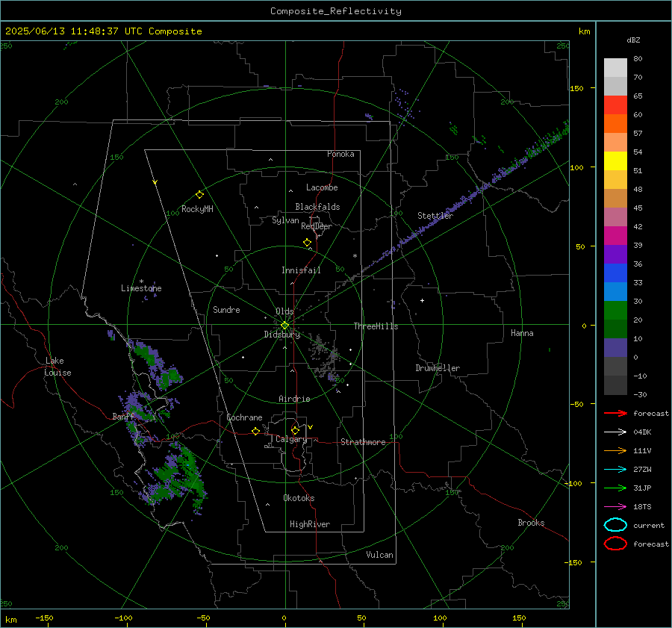Image resolution: width=672 pixels, height=628 pixels.
Task: Select the blue 33–36 dBZ swatch
Action: point(615,273)
